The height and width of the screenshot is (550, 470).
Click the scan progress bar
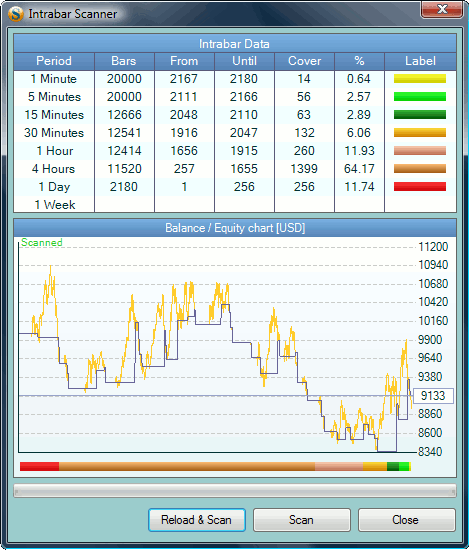click(x=235, y=491)
